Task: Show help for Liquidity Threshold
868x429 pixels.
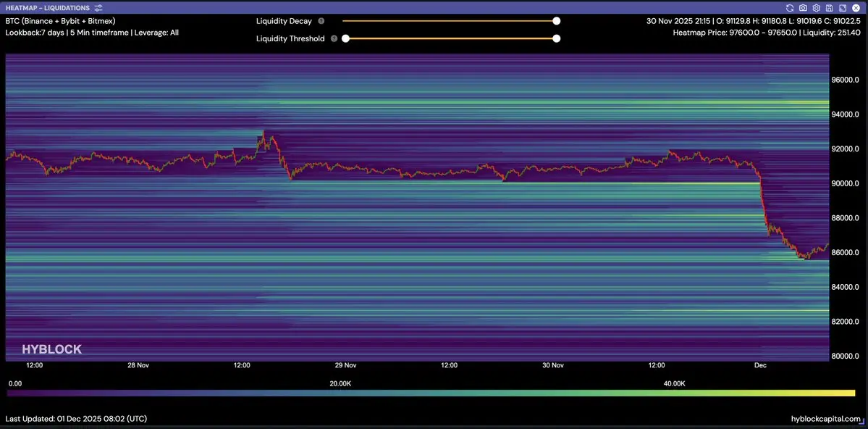Action: coord(334,39)
